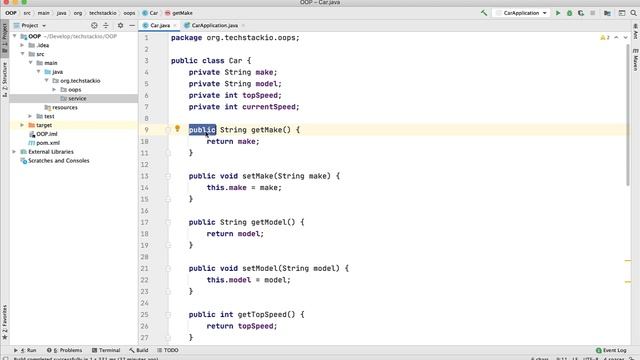The height and width of the screenshot is (360, 640).
Task: Collapse all in Project panel header
Action: pos(106,25)
